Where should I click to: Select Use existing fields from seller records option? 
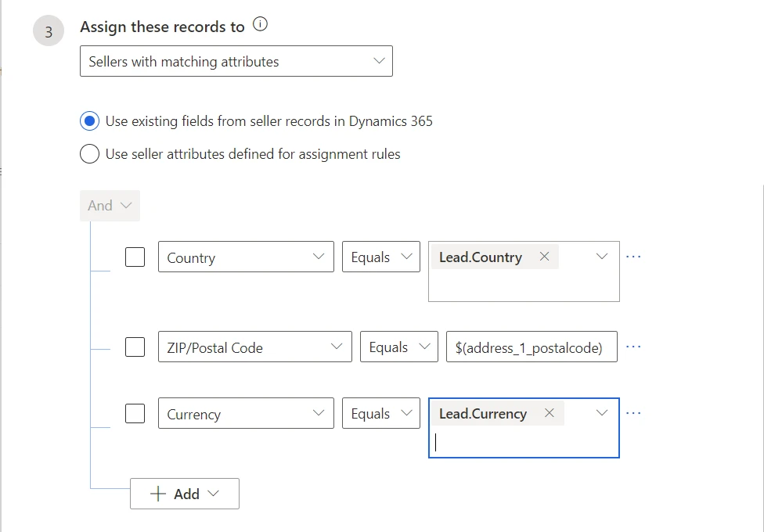[89, 121]
